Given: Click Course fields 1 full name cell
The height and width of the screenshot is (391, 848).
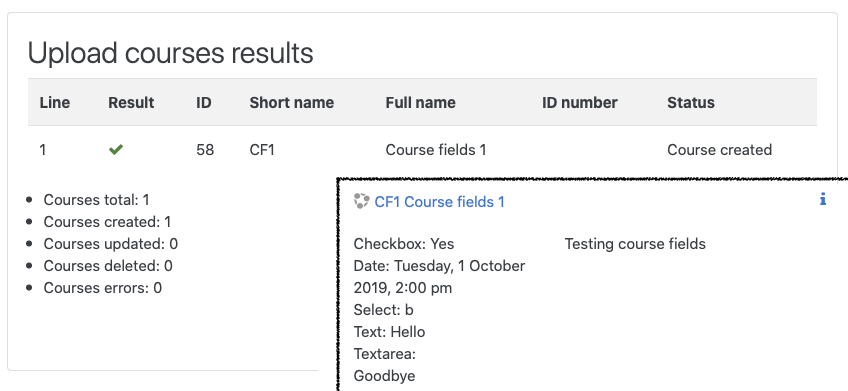Looking at the screenshot, I should [x=436, y=150].
